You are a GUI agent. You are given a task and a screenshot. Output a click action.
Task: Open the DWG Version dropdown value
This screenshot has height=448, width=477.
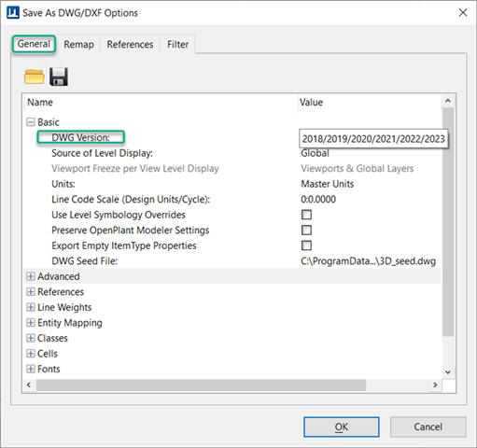[x=373, y=138]
